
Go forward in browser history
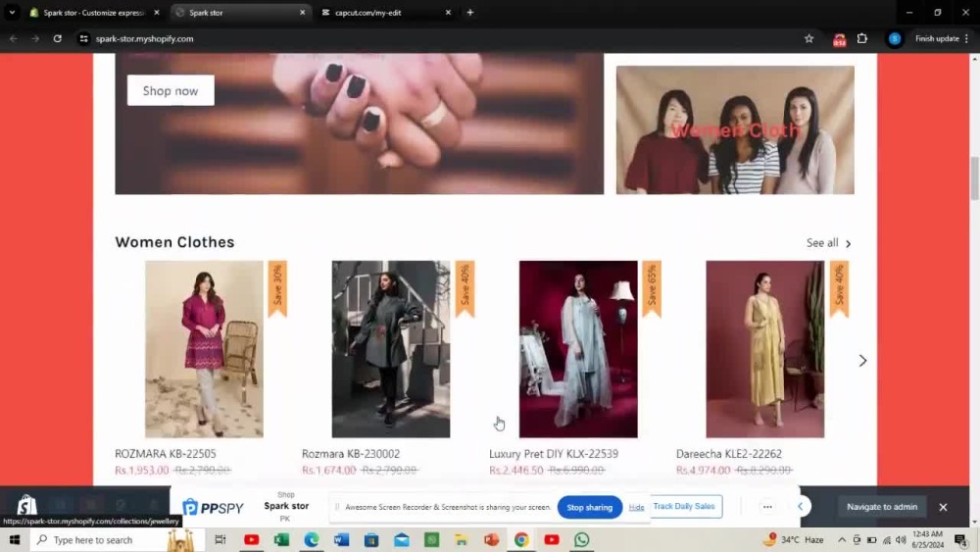tap(35, 39)
